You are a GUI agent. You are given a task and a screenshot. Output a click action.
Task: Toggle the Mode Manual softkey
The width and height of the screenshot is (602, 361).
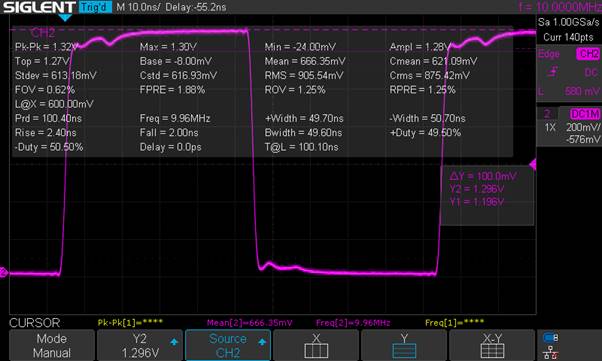(52, 345)
